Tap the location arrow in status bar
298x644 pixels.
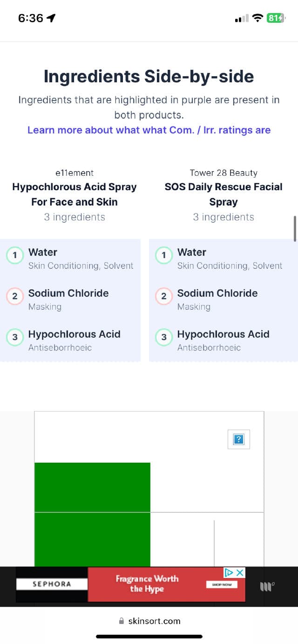pos(51,18)
